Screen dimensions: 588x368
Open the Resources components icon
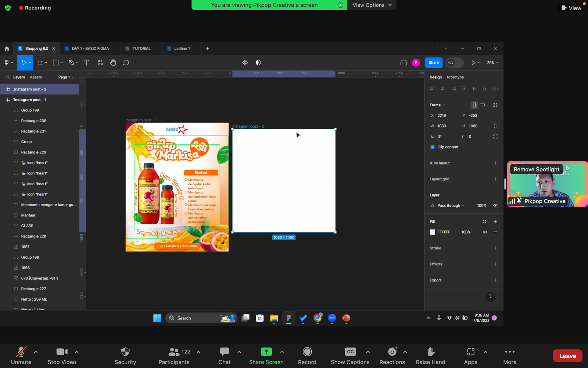click(100, 63)
